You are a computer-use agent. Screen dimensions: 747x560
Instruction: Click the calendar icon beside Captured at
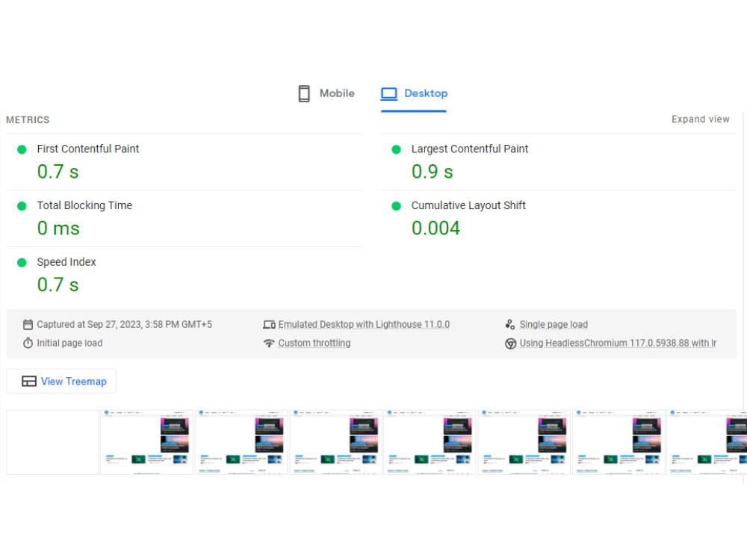pos(28,324)
